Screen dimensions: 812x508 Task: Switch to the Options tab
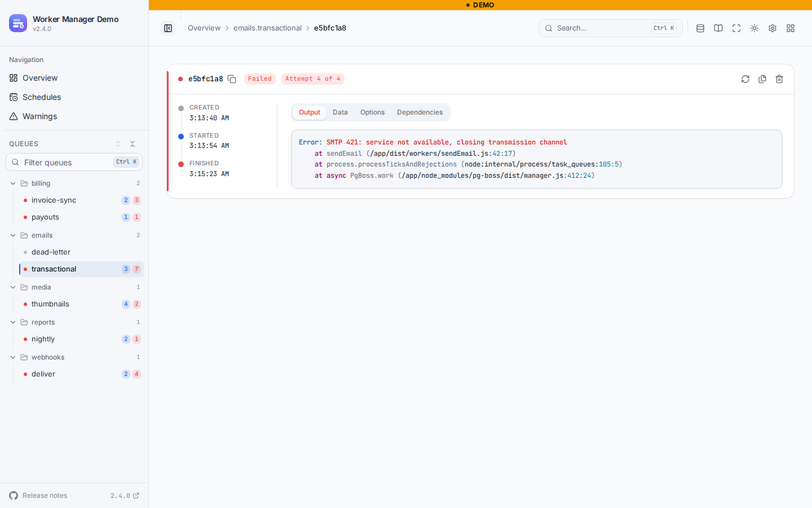coord(372,112)
